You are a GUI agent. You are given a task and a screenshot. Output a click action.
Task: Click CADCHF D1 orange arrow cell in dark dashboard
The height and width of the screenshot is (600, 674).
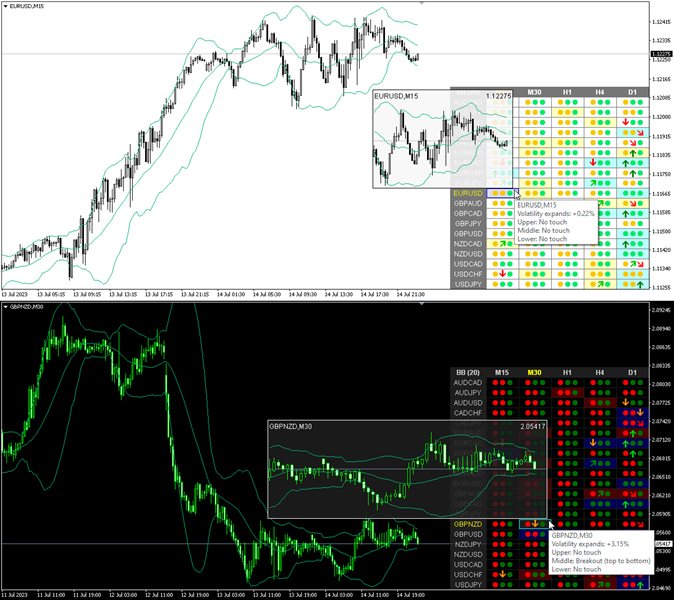[x=632, y=413]
